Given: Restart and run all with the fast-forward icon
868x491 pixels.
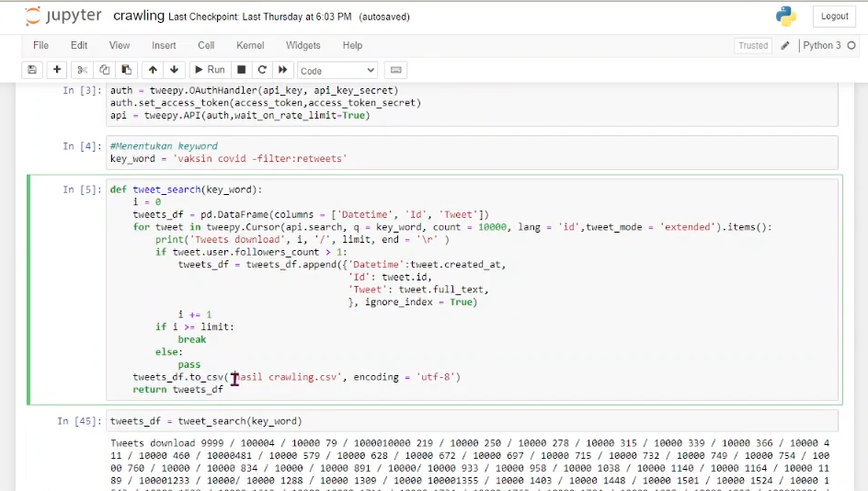Looking at the screenshot, I should [x=283, y=70].
